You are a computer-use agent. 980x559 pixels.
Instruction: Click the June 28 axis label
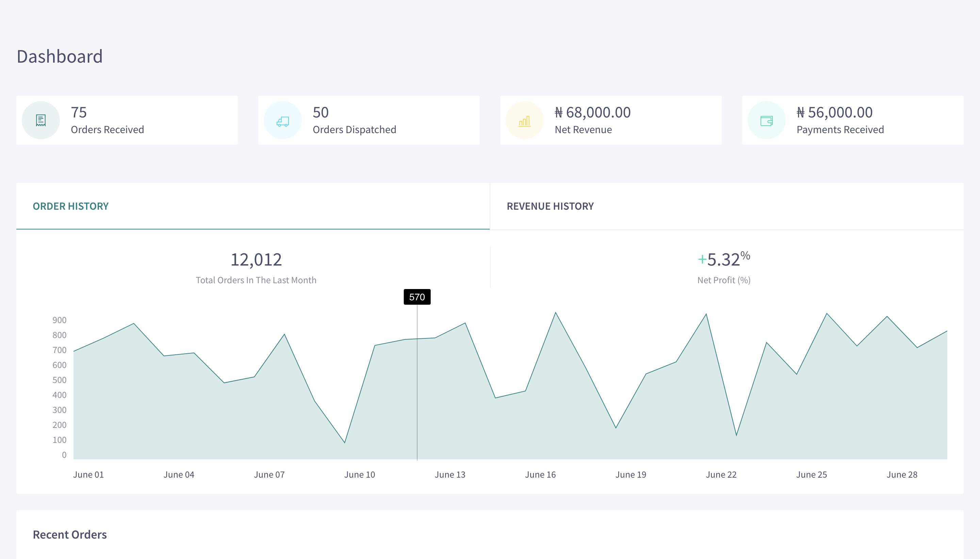click(x=902, y=475)
